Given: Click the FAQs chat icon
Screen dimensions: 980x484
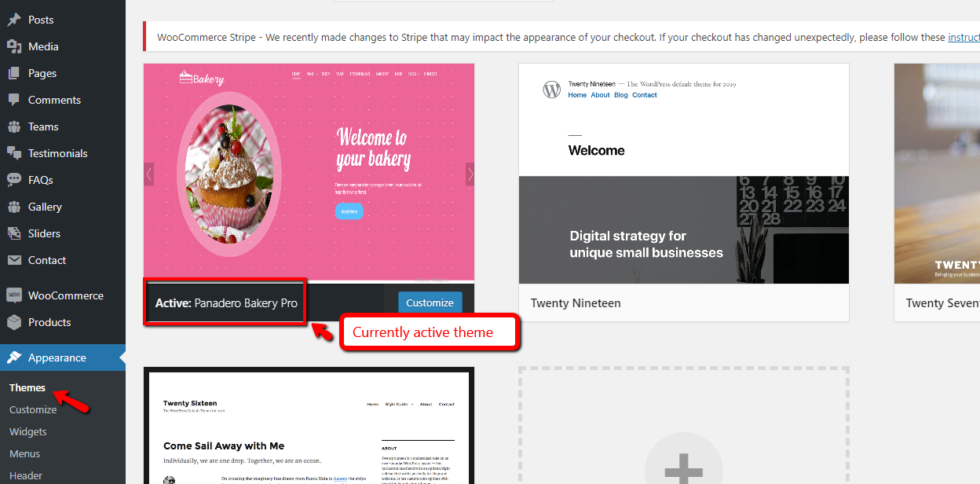Looking at the screenshot, I should tap(14, 180).
